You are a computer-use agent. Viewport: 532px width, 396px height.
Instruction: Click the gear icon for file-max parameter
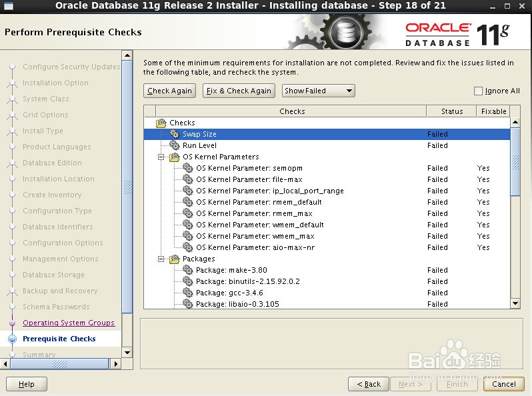click(x=187, y=179)
